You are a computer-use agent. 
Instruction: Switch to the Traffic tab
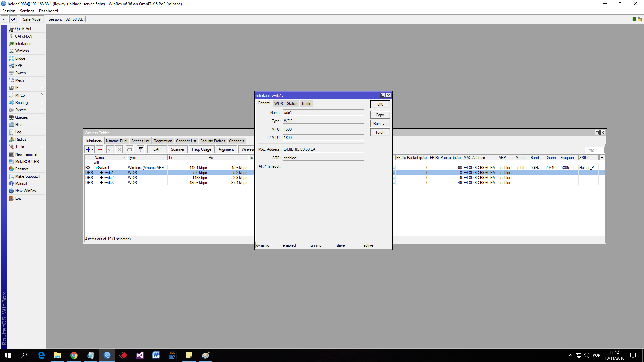[x=306, y=104]
